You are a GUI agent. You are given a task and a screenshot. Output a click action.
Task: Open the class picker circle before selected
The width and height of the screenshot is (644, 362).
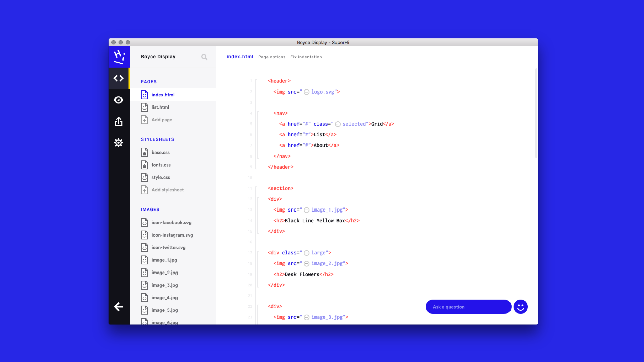[338, 124]
